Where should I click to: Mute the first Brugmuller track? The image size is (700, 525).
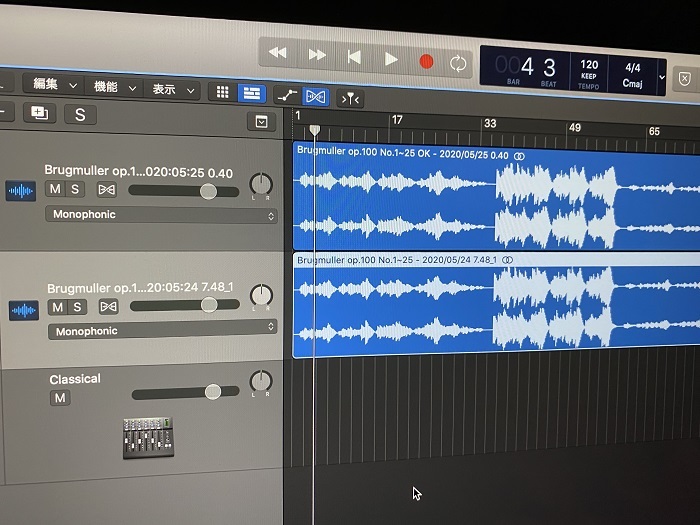(56, 190)
